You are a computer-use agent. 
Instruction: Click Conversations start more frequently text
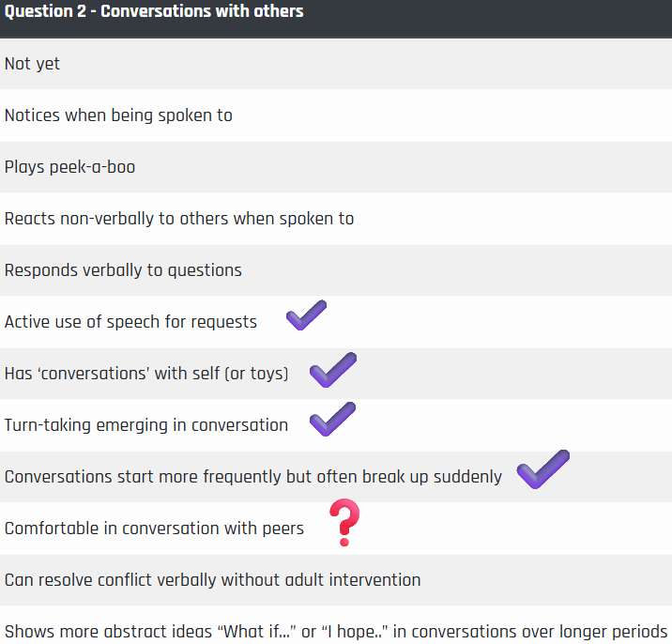point(252,477)
